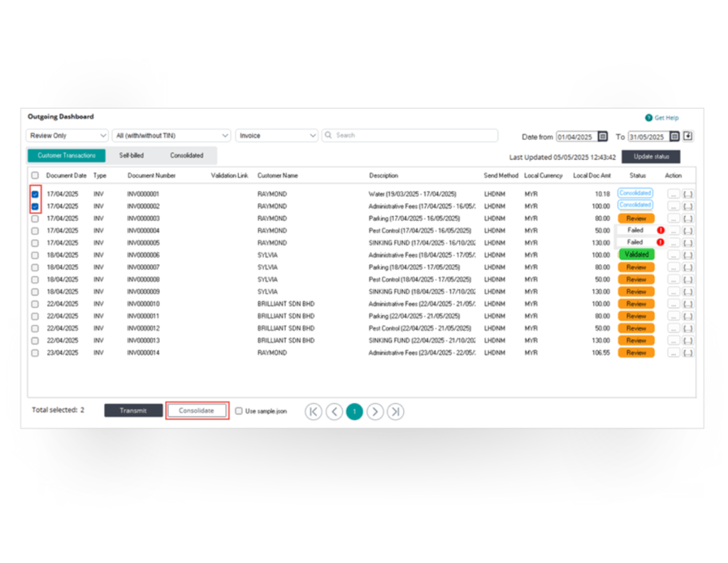The image size is (728, 563).
Task: Uncheck the checkbox for invoice INV0000001
Action: click(x=35, y=193)
